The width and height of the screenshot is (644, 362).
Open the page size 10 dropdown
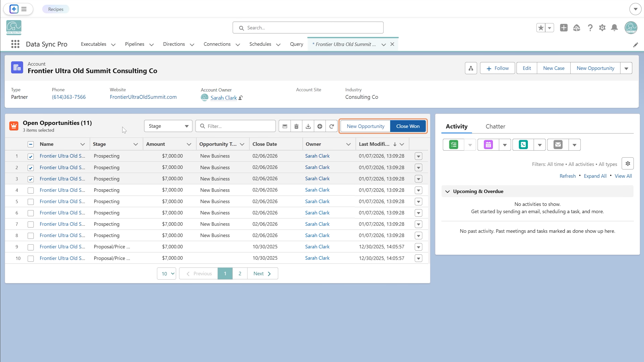coord(167,274)
